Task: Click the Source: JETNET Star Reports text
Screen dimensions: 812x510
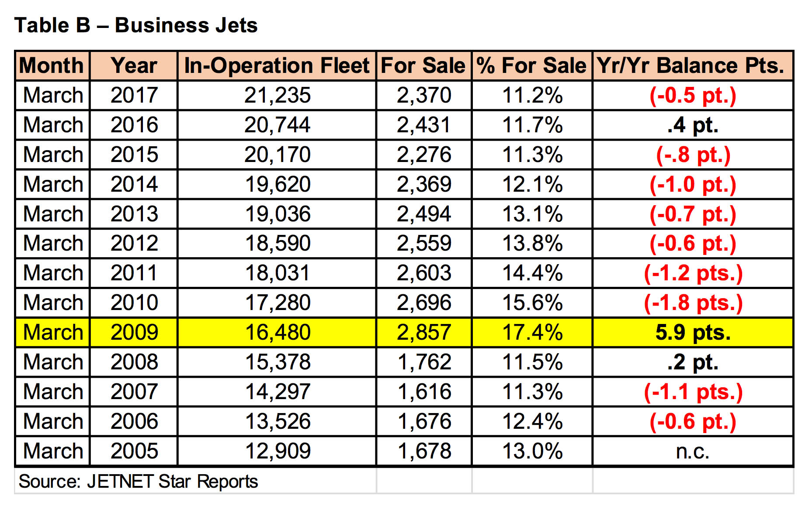Action: pos(138,482)
